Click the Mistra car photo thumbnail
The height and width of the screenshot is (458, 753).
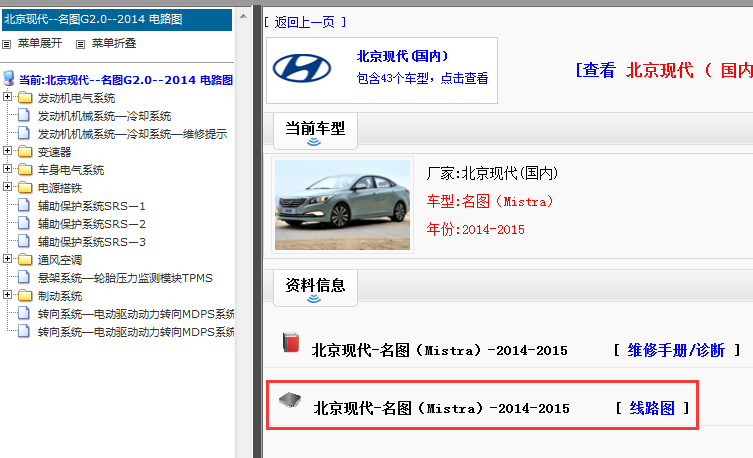pyautogui.click(x=342, y=205)
